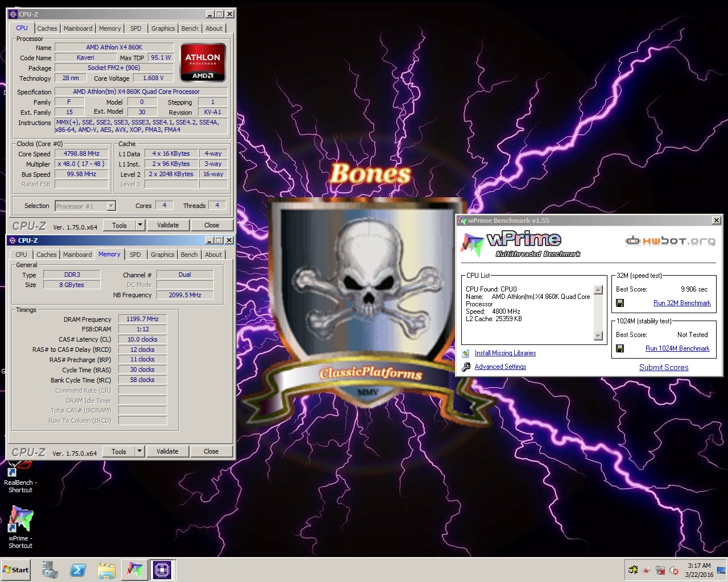Click the CPU List scroll-up arrow
Viewport: 728px width, 582px height.
tap(598, 290)
